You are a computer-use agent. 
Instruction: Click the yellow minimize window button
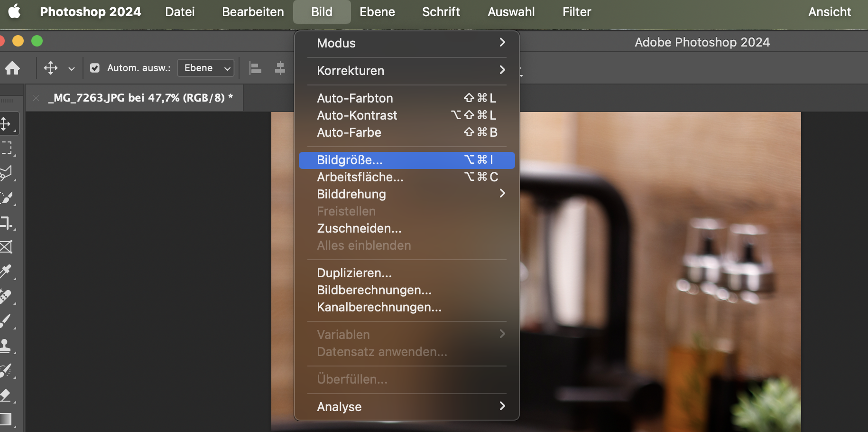pyautogui.click(x=18, y=41)
